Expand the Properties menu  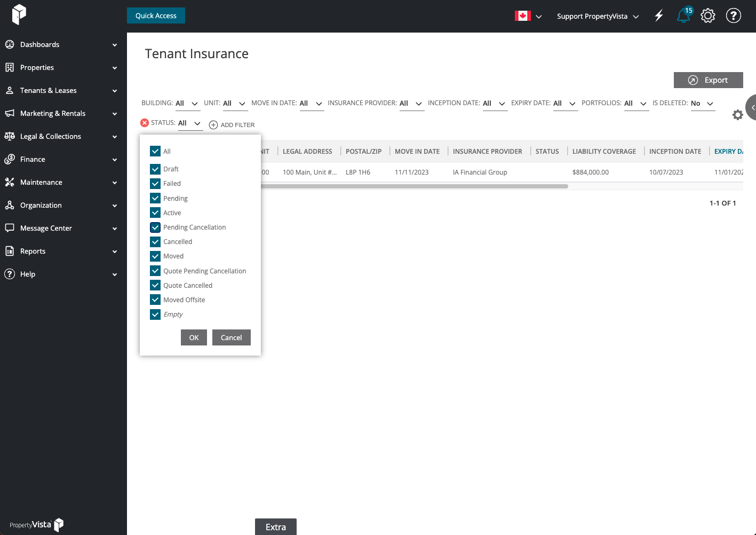[x=115, y=68]
